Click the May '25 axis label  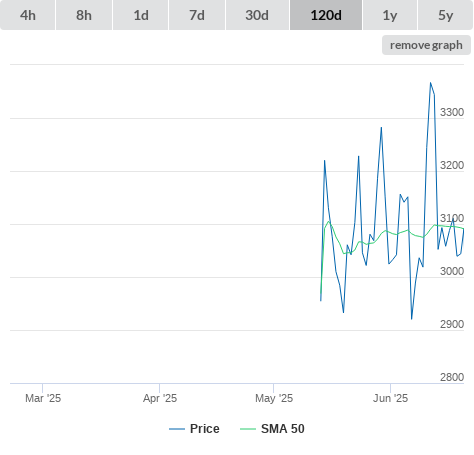click(274, 398)
